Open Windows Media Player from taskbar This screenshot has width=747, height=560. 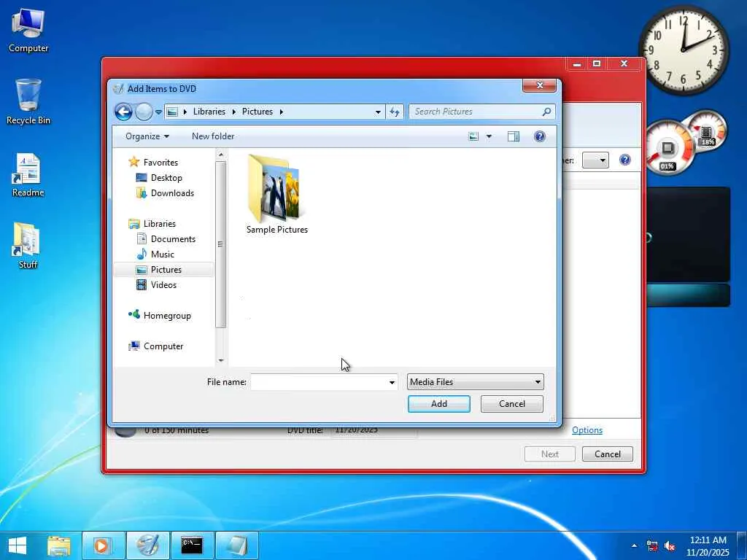click(102, 545)
